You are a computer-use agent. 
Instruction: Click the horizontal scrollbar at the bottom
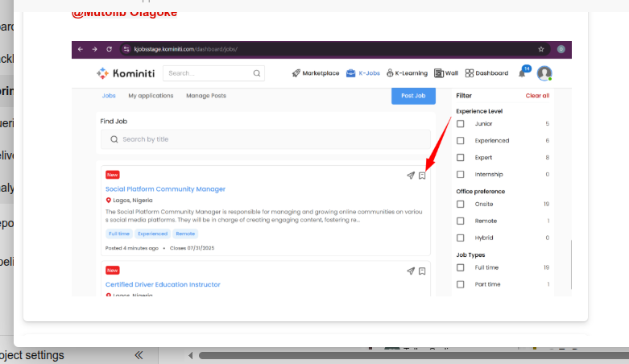coord(403,355)
